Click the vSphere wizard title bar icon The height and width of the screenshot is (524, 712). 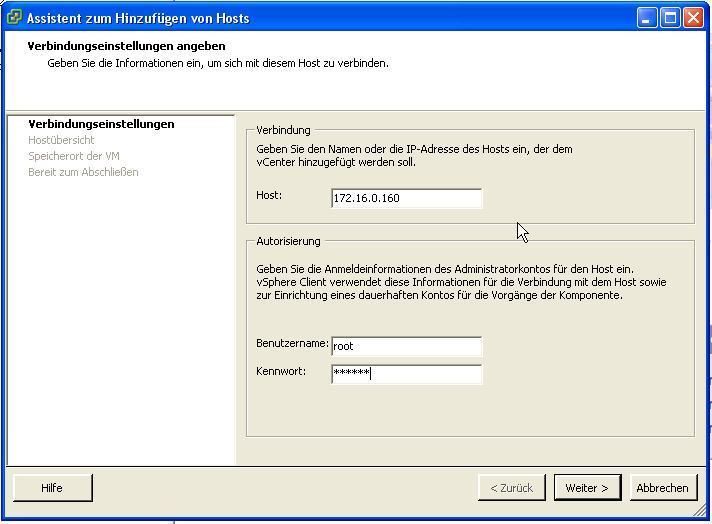(14, 18)
